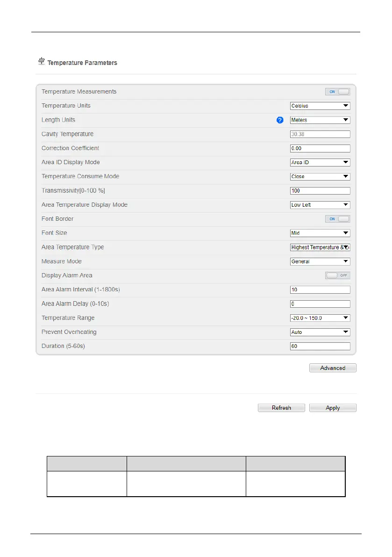Open the Temperature Units dropdown
Image resolution: width=392 pixels, height=557 pixels.
pyautogui.click(x=320, y=106)
